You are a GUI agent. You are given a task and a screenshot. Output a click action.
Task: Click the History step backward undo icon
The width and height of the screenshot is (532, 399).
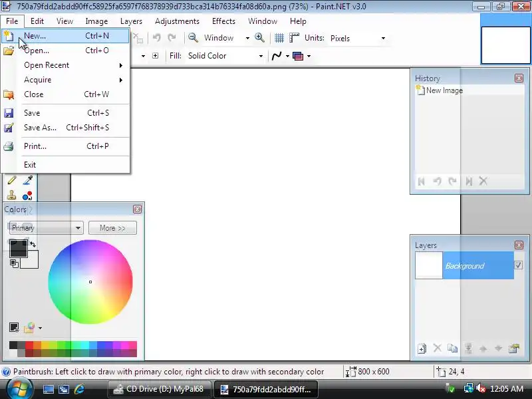[x=437, y=182]
